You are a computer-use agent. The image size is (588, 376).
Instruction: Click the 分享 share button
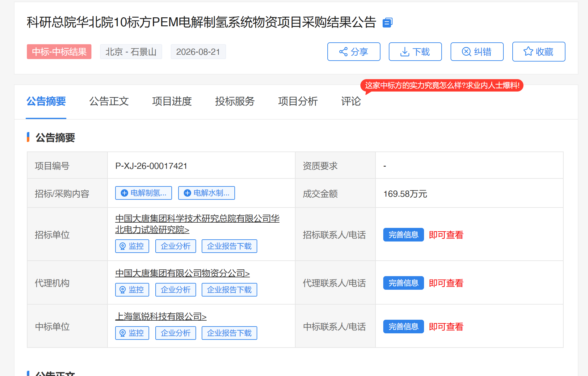click(354, 52)
